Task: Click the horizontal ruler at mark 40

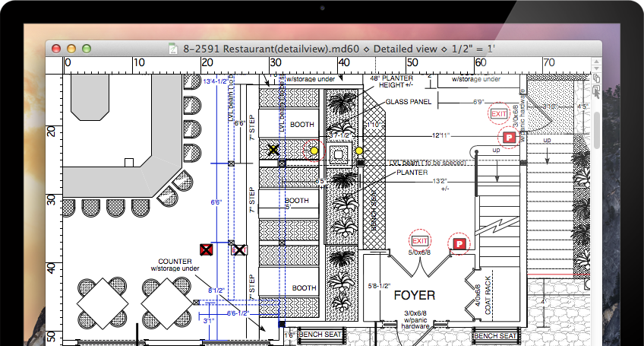Action: pos(343,64)
